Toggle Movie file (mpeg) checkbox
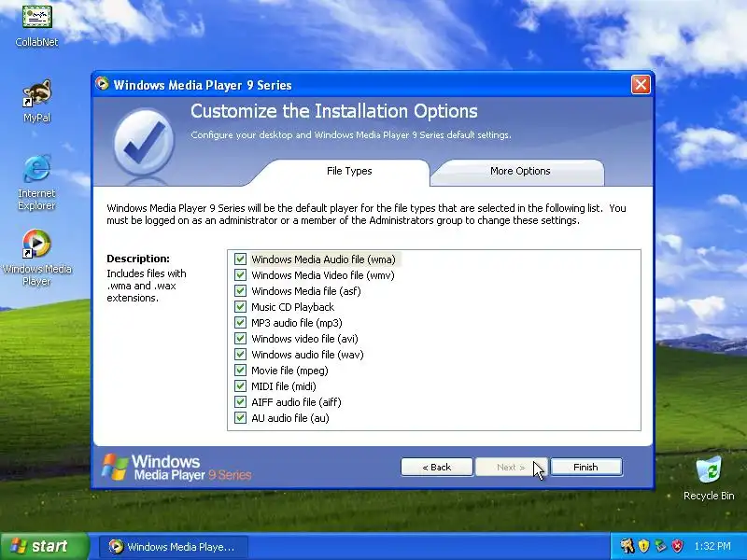The height and width of the screenshot is (560, 747). (x=240, y=370)
